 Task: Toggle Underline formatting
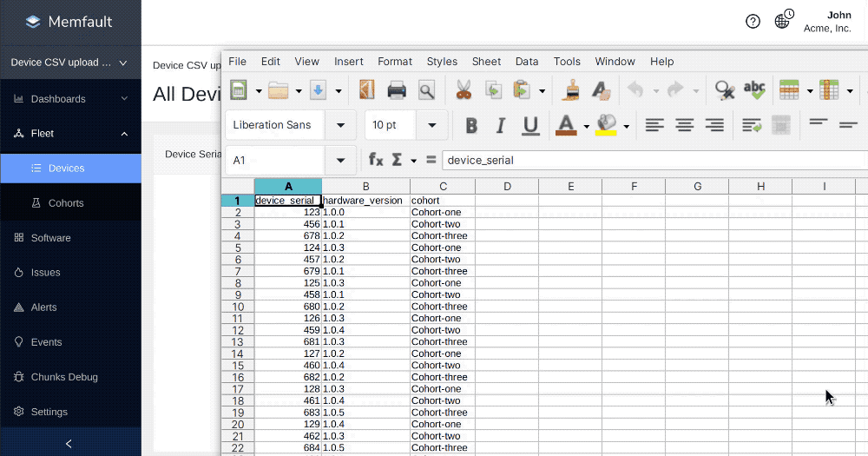[531, 125]
